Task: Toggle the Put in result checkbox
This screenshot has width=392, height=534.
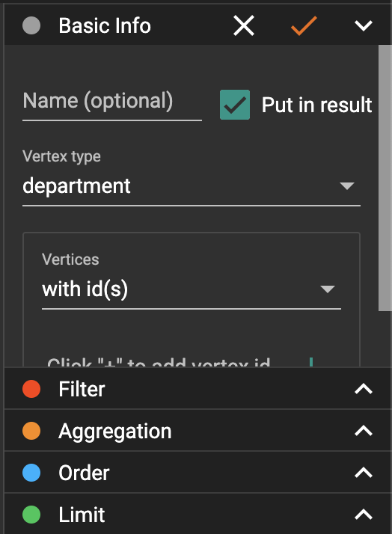Action: pyautogui.click(x=235, y=105)
